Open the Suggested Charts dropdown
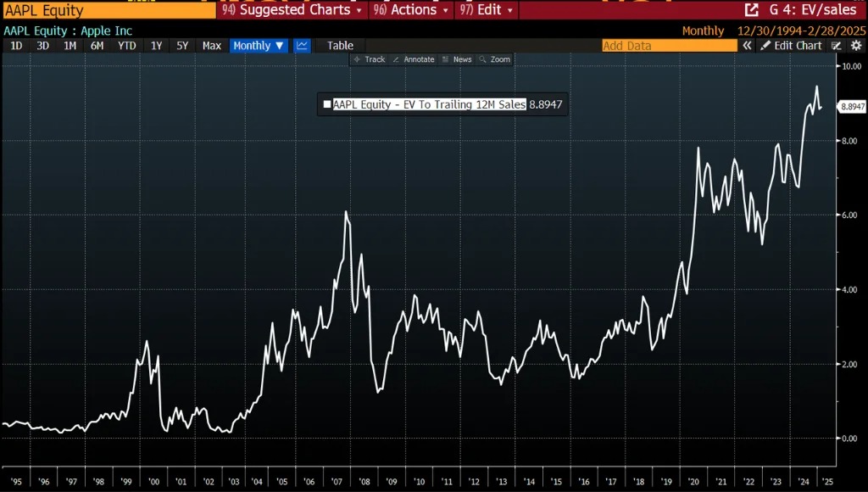Image resolution: width=868 pixels, height=492 pixels. click(x=292, y=10)
